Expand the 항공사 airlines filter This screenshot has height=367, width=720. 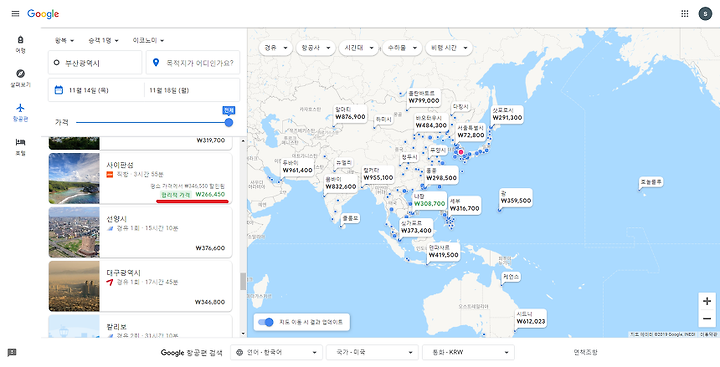click(x=315, y=48)
